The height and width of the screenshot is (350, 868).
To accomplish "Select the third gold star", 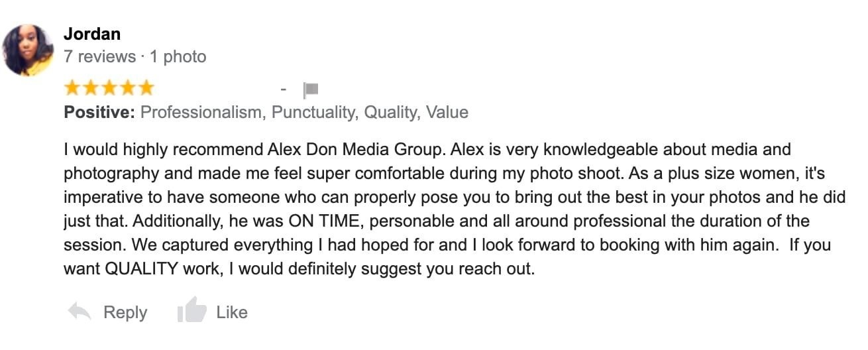I will (x=109, y=88).
